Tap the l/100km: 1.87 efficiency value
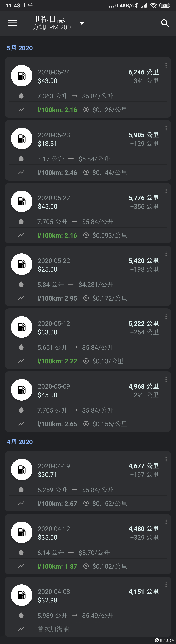Image resolution: width=176 pixels, height=644 pixels. (57, 566)
